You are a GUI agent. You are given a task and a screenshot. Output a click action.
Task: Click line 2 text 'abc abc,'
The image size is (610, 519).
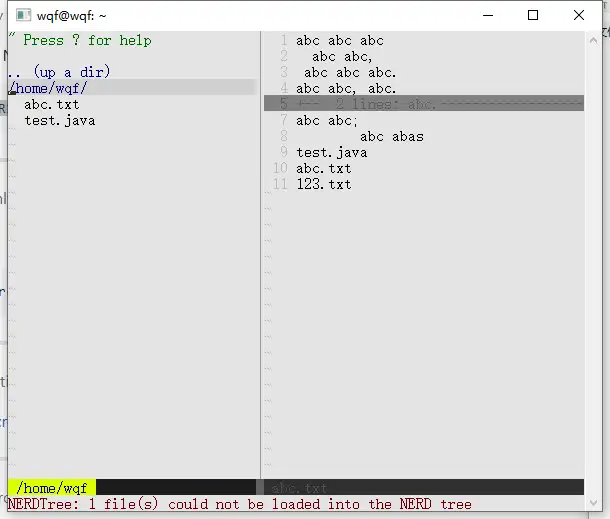(343, 56)
